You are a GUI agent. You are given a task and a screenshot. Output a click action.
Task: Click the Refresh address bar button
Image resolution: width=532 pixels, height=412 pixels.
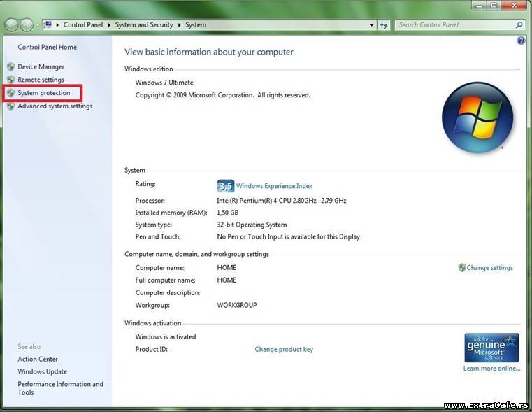pyautogui.click(x=384, y=25)
